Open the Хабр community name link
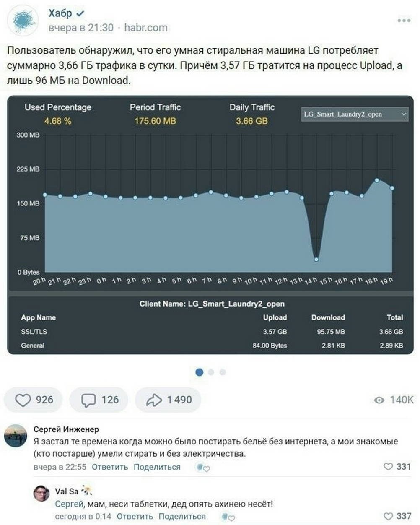The height and width of the screenshot is (525, 420). pos(60,13)
